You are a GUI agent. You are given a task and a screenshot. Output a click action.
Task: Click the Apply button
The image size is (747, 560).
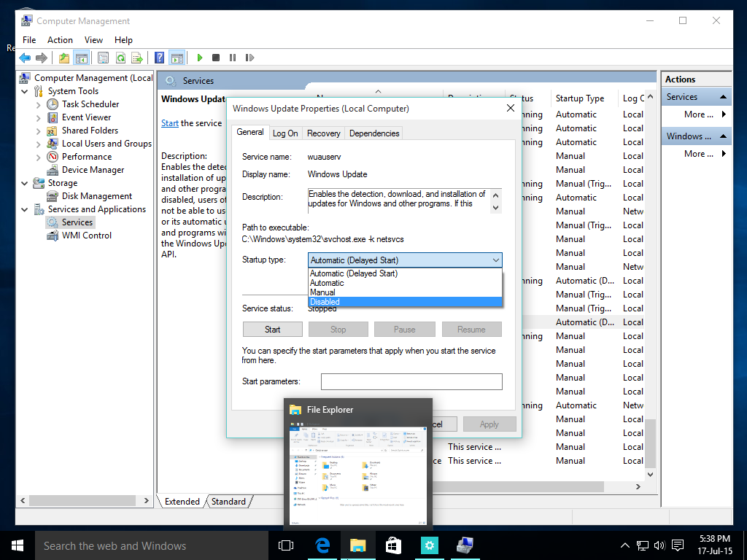[489, 424]
